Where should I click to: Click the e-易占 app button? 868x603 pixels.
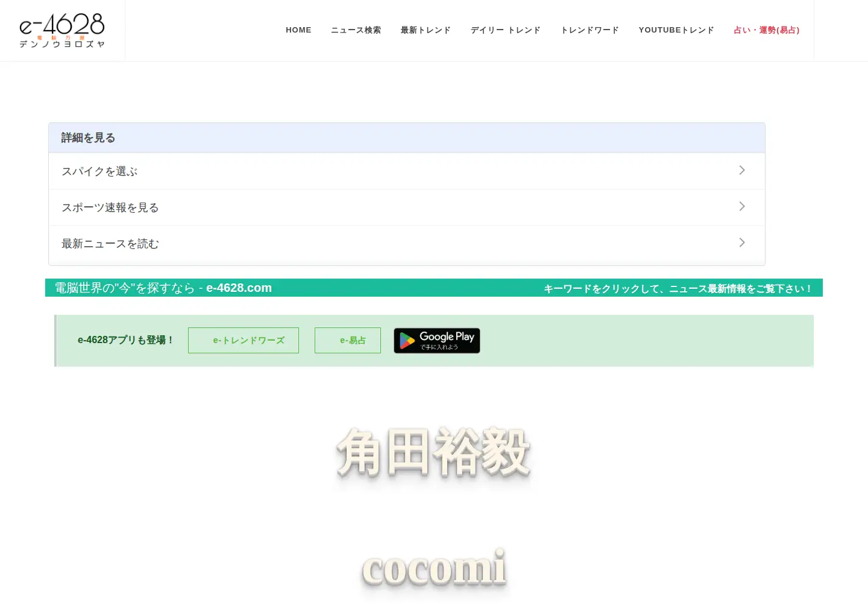tap(348, 341)
